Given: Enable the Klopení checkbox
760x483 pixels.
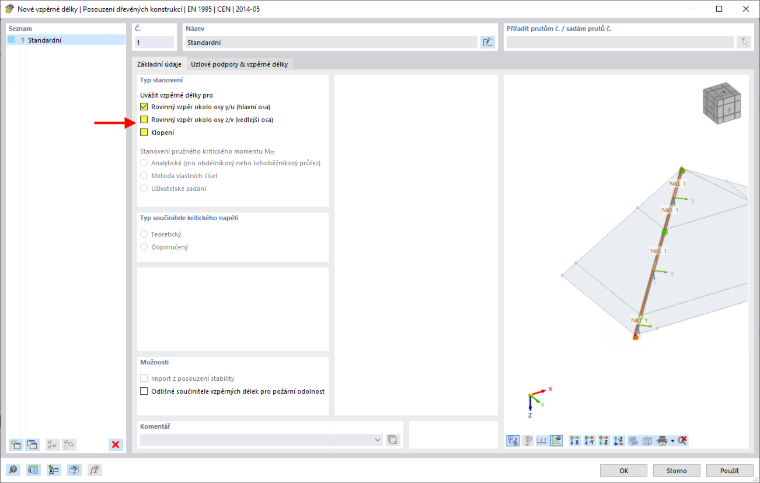Looking at the screenshot, I should [x=144, y=132].
